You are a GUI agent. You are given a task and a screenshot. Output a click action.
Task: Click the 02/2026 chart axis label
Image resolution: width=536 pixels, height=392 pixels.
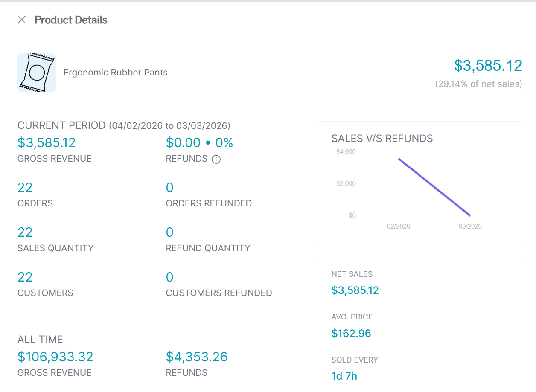point(399,226)
